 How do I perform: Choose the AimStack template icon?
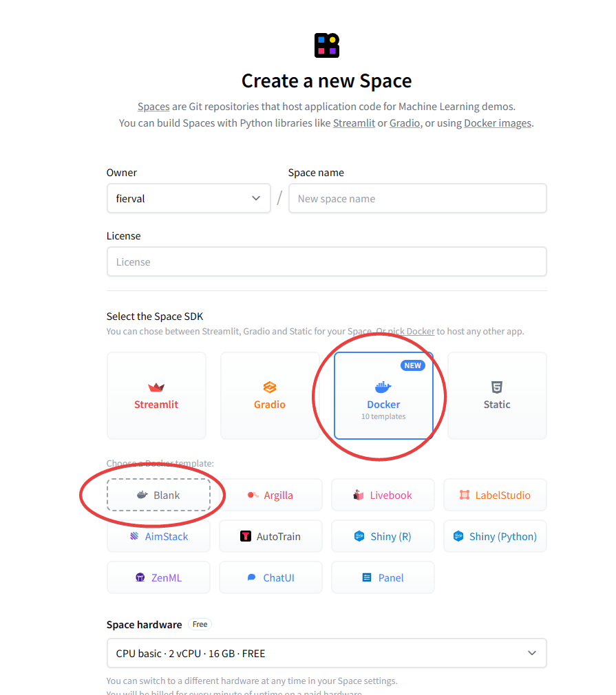click(x=134, y=536)
